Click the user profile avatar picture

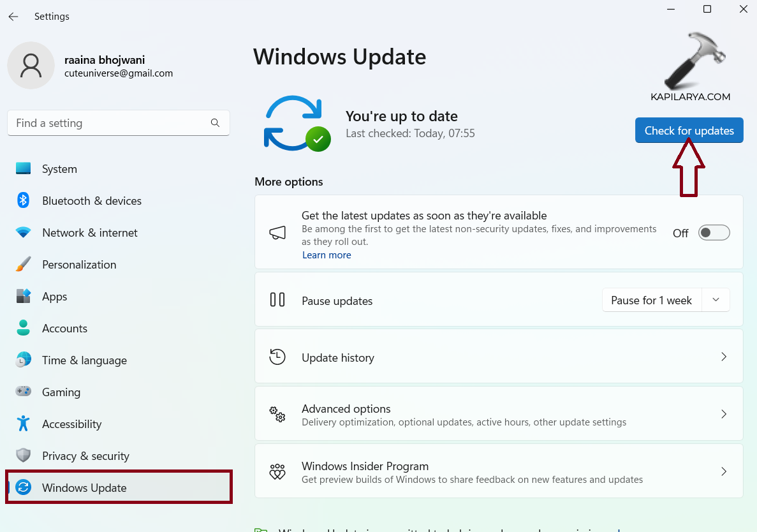(x=31, y=66)
